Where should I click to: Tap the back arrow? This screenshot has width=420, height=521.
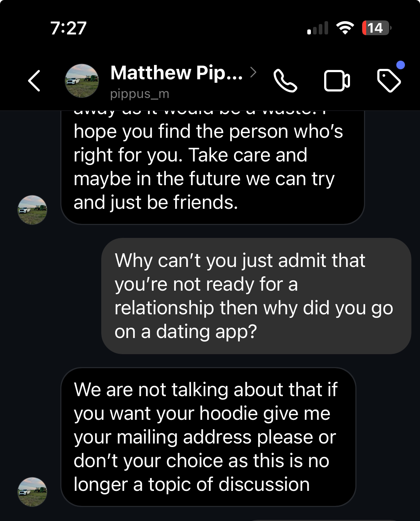tap(34, 81)
